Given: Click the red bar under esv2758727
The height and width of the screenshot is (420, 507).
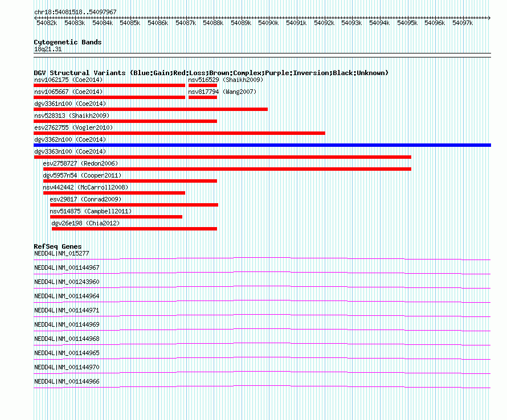Looking at the screenshot, I should 227,169.
